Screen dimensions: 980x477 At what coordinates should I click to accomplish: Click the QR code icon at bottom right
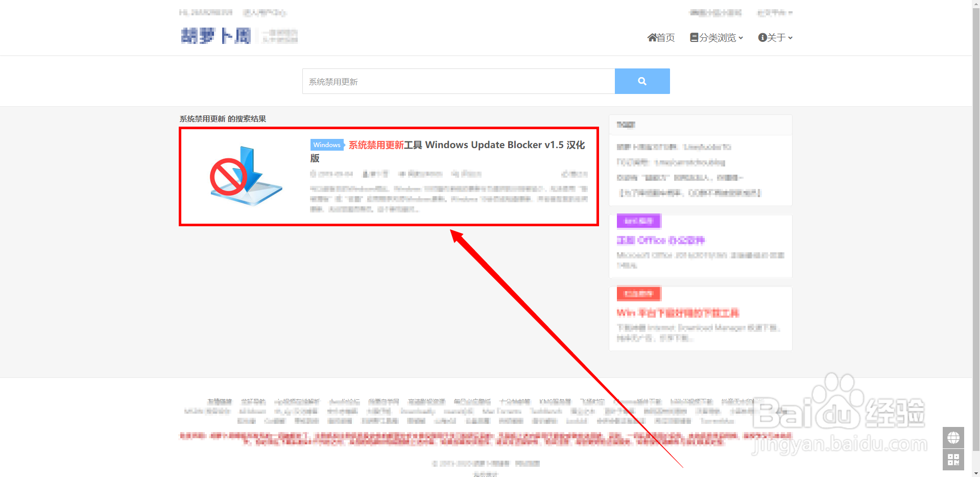[x=953, y=460]
